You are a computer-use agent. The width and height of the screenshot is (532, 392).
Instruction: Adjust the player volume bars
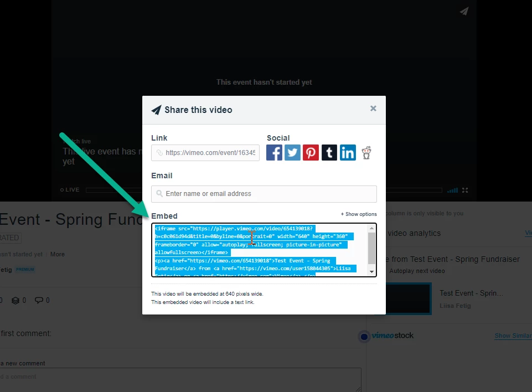[452, 190]
